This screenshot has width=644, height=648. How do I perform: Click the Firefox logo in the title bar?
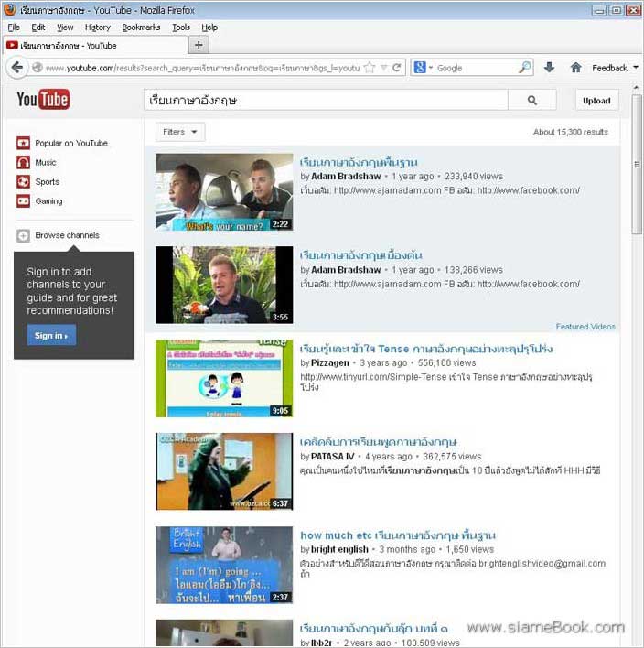coord(9,9)
